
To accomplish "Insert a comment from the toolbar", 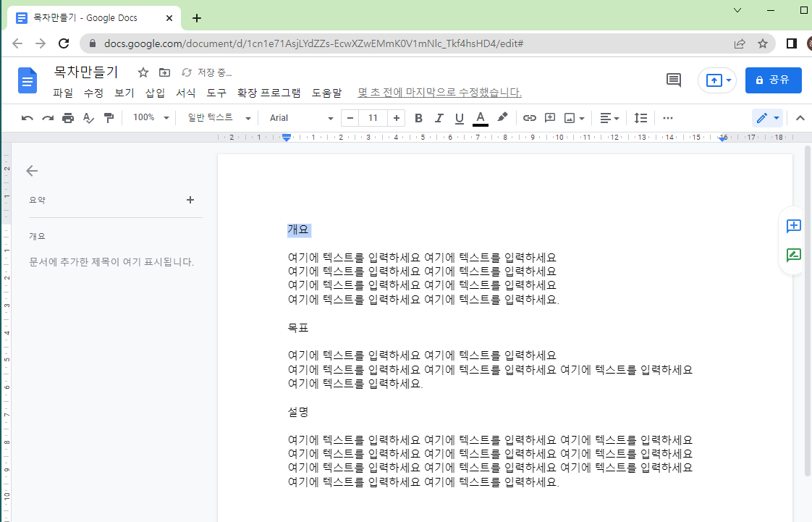I will pos(549,117).
